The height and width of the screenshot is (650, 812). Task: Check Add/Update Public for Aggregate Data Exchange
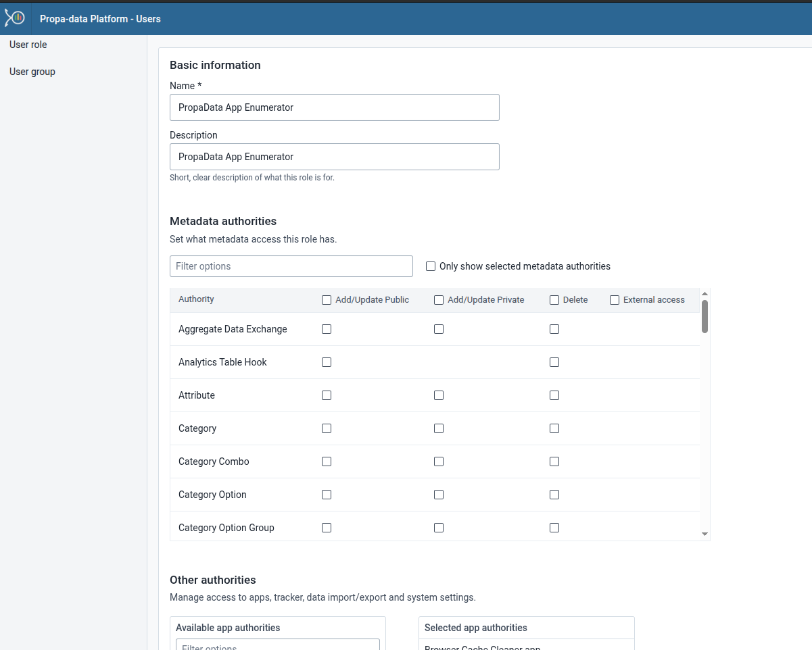(327, 329)
